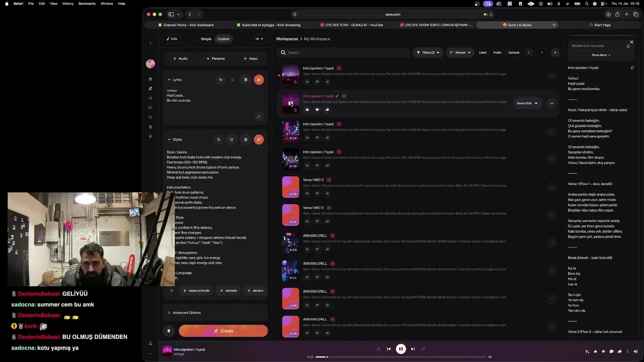This screenshot has width=644, height=362.
Task: Click the profile avatar in sidebar
Action: coord(150,64)
